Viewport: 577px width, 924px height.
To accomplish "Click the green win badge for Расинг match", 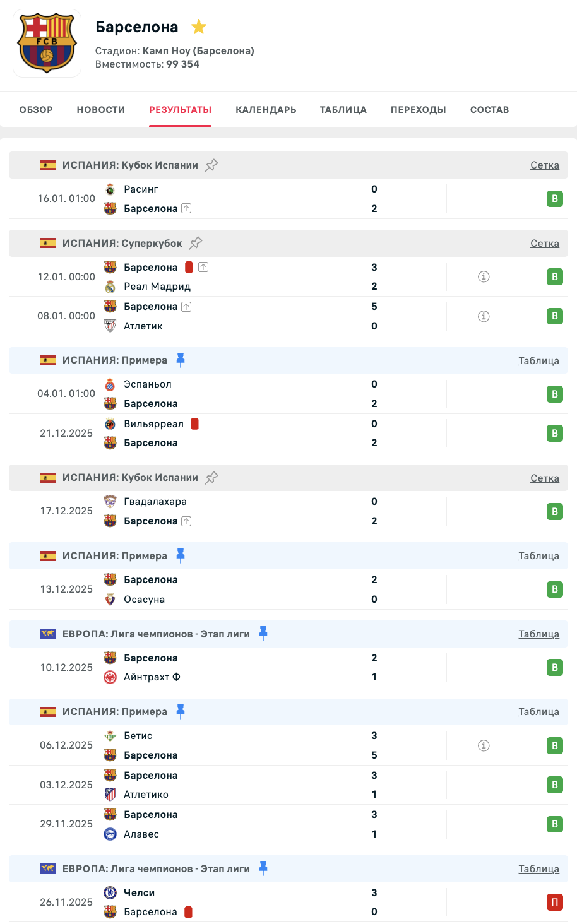I will coord(554,199).
